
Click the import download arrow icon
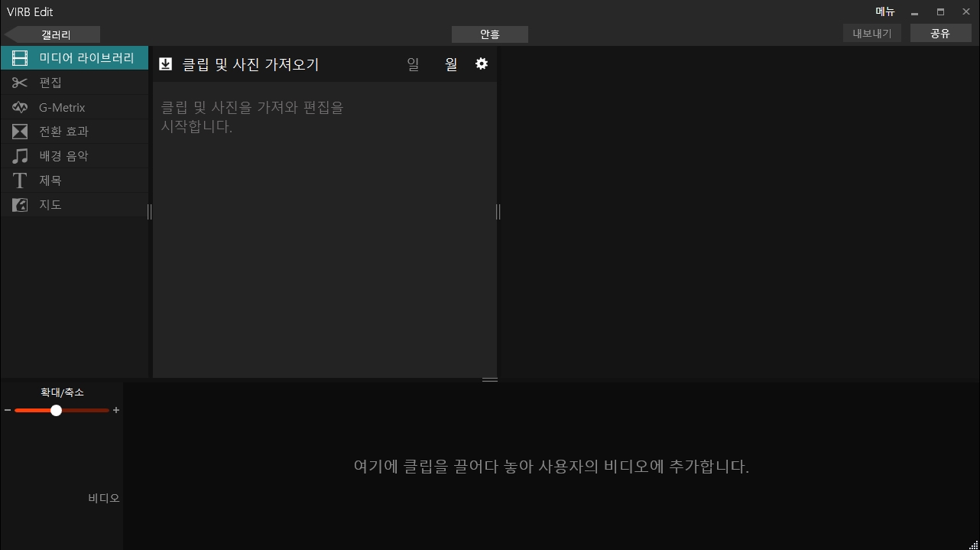(x=165, y=64)
